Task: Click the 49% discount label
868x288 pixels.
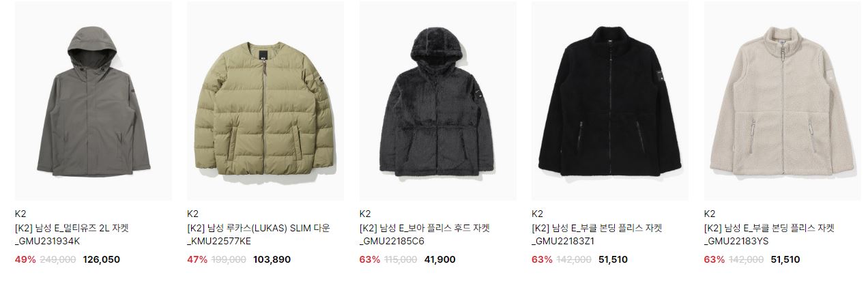Action: pyautogui.click(x=25, y=259)
